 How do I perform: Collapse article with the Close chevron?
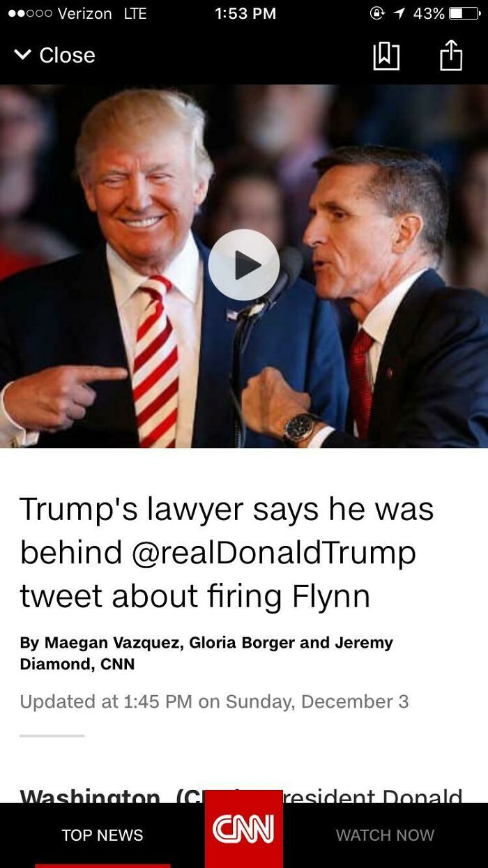(x=22, y=55)
